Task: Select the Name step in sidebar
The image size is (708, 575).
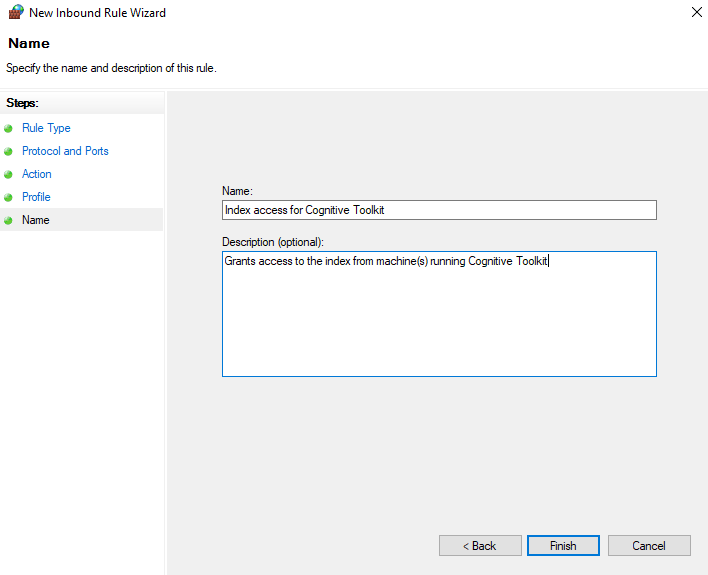Action: tap(35, 220)
